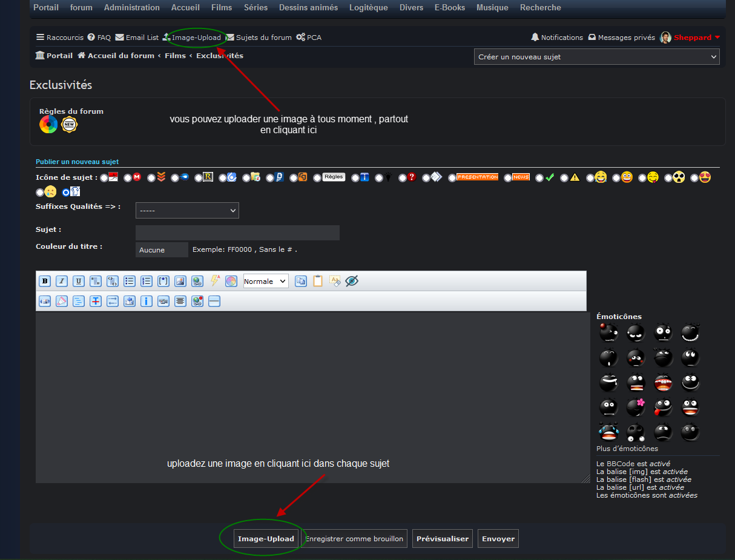
Task: Expand the 'Normale' font size dropdown
Action: click(266, 281)
